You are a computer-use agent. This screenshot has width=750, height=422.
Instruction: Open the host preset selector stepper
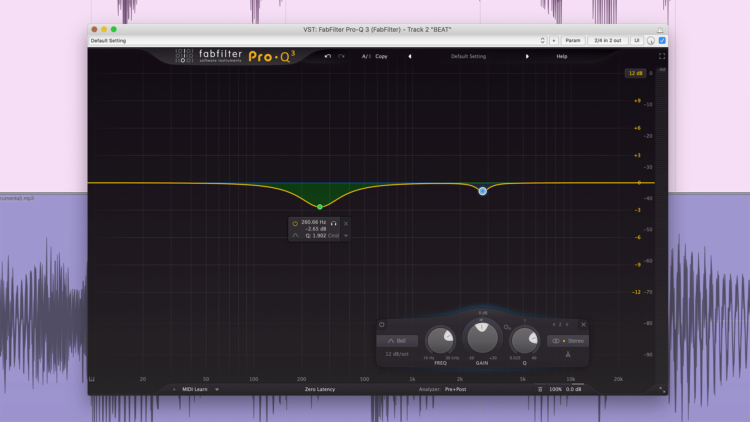coord(542,41)
